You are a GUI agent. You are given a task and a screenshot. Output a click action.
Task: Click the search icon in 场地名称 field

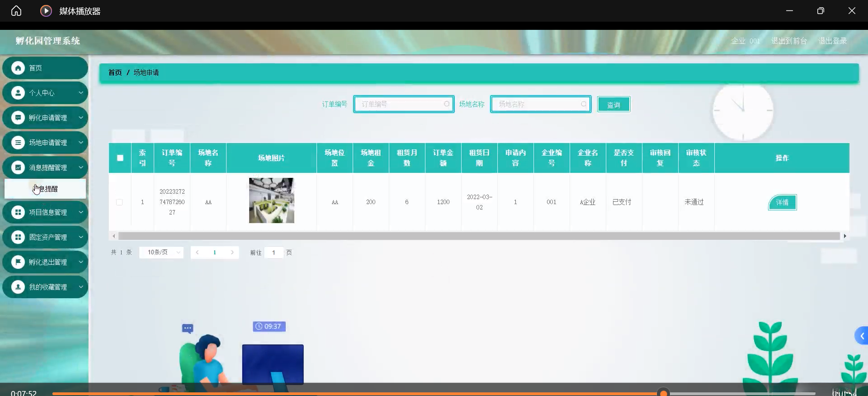[584, 104]
